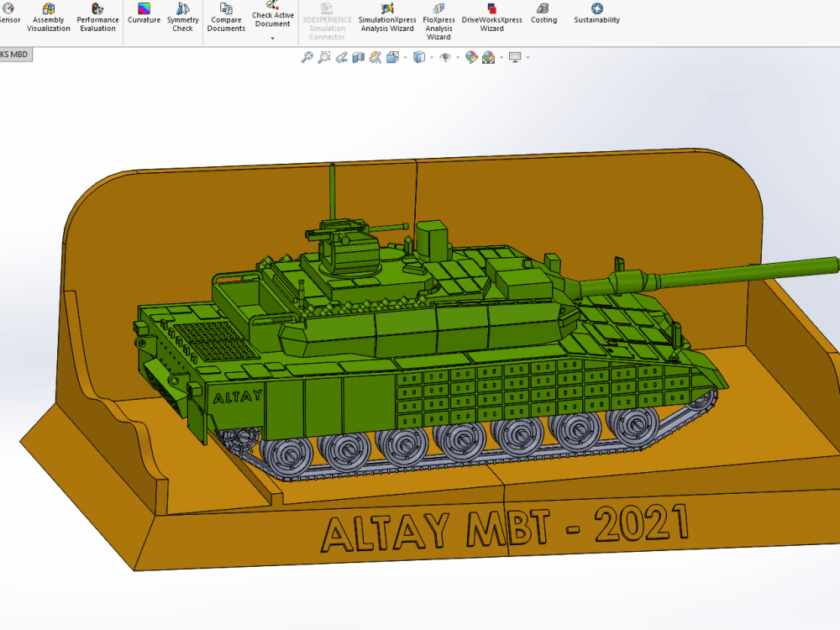
Task: Open Compare Documents tool
Action: 226,18
